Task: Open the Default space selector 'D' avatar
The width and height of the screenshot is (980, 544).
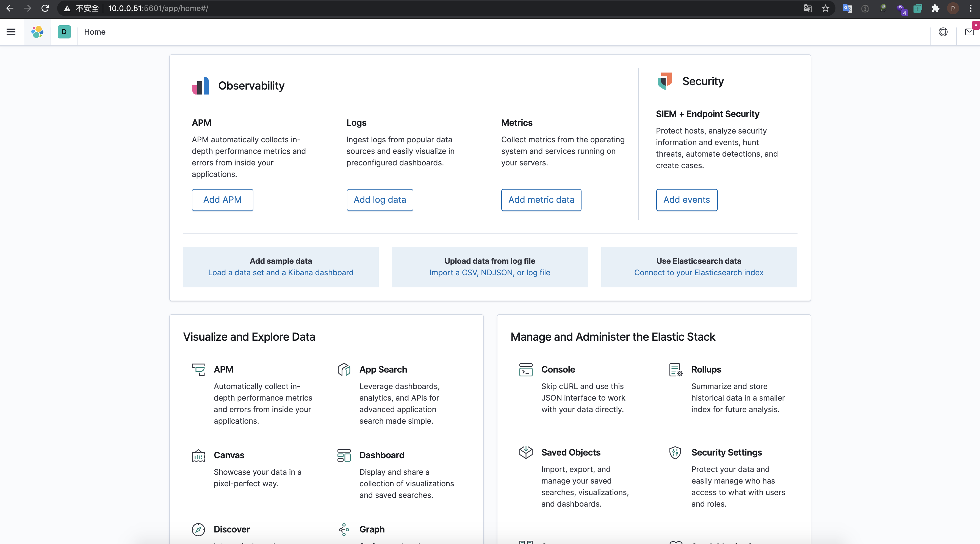Action: 64,32
